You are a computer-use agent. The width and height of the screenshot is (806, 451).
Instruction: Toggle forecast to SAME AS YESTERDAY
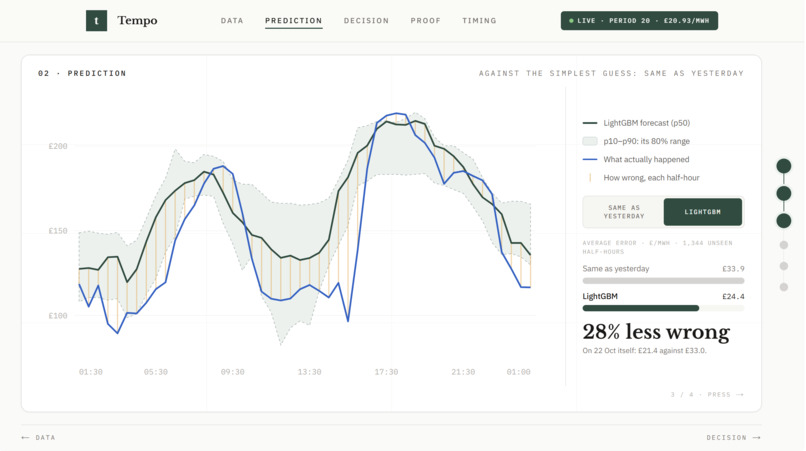(624, 212)
